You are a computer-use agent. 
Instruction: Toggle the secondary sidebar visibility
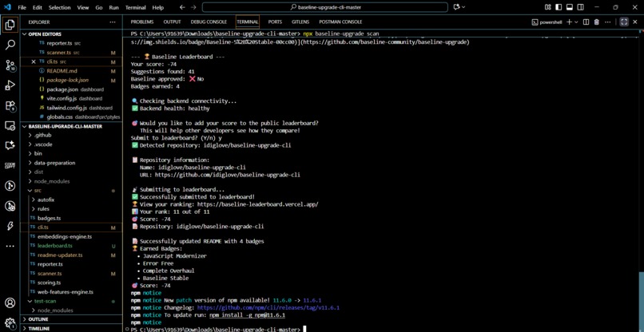(x=580, y=7)
